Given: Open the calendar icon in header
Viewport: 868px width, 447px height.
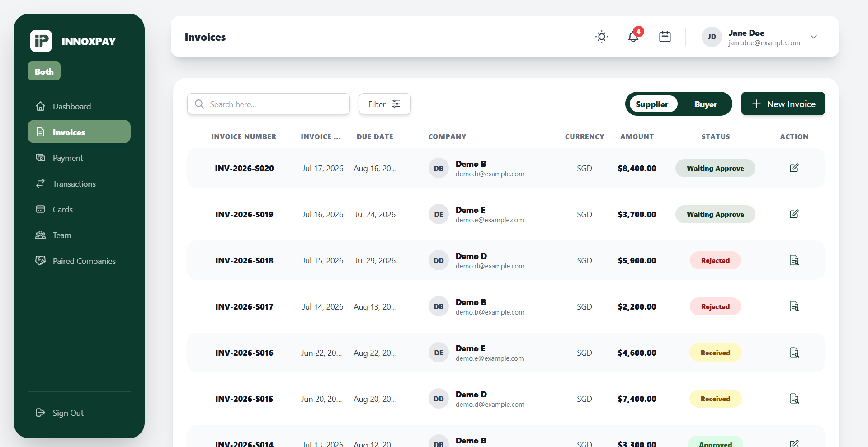Looking at the screenshot, I should click(665, 37).
